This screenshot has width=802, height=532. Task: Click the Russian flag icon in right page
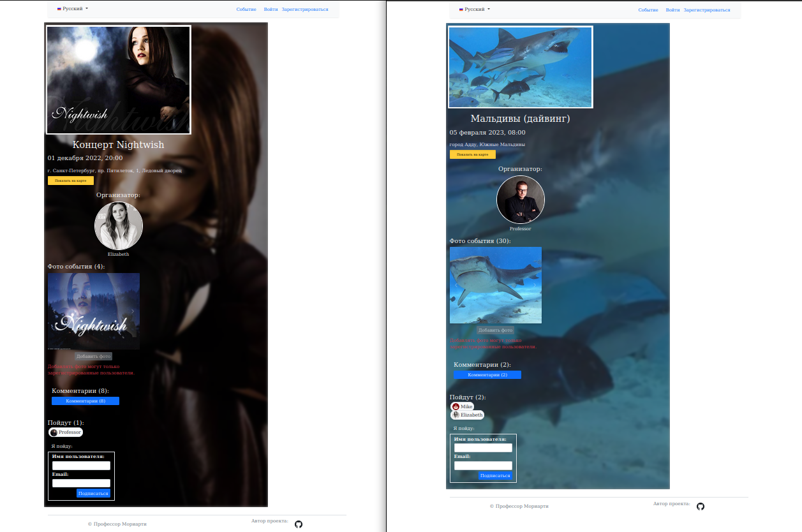(x=461, y=10)
